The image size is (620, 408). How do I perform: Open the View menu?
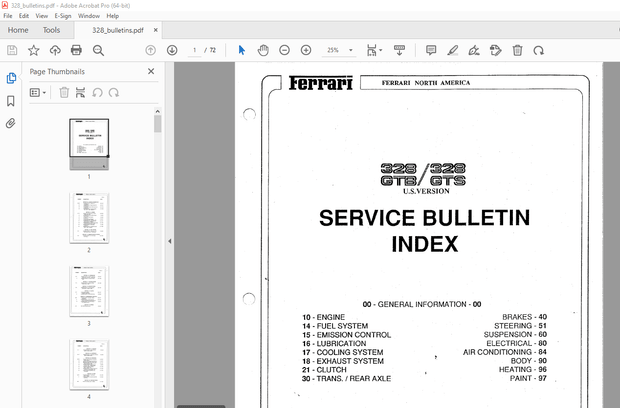42,16
